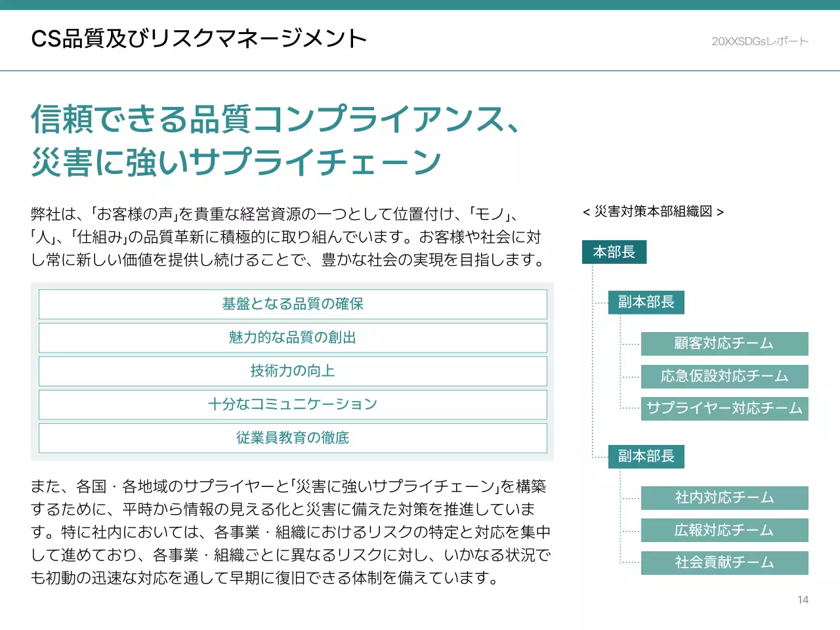Click the 本部長 box in the org chart
Image resolution: width=840 pixels, height=630 pixels.
[x=614, y=252]
